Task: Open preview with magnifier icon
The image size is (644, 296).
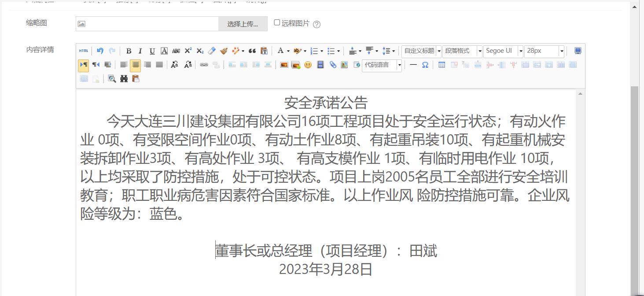Action: pyautogui.click(x=112, y=79)
